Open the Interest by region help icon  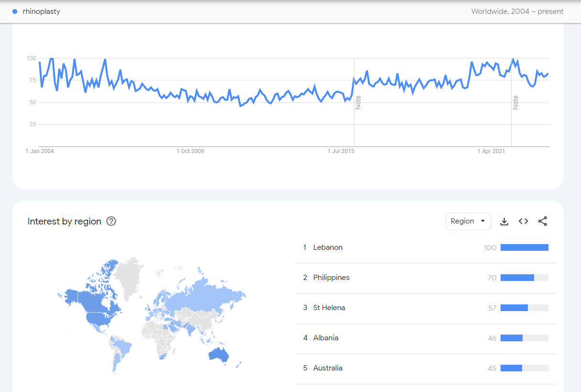click(111, 221)
